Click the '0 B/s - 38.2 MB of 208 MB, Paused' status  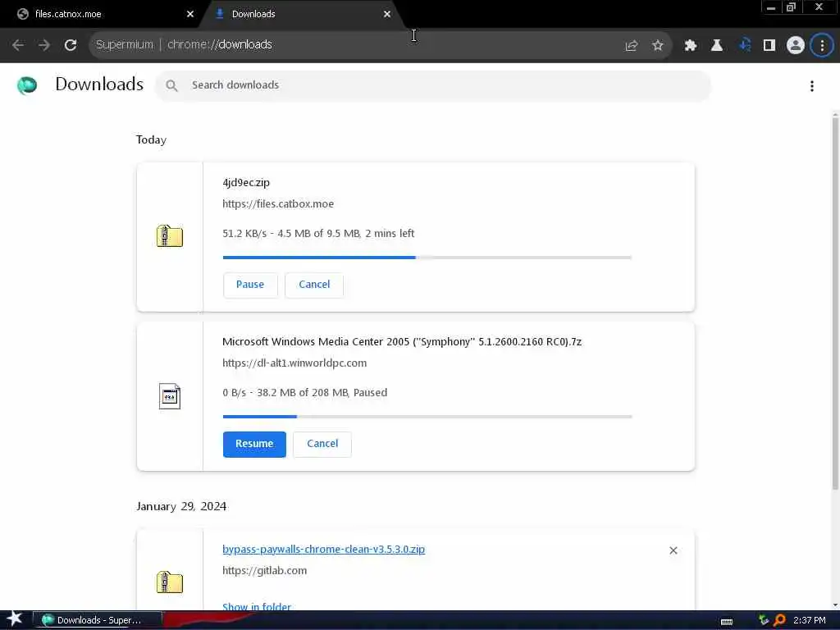305,393
